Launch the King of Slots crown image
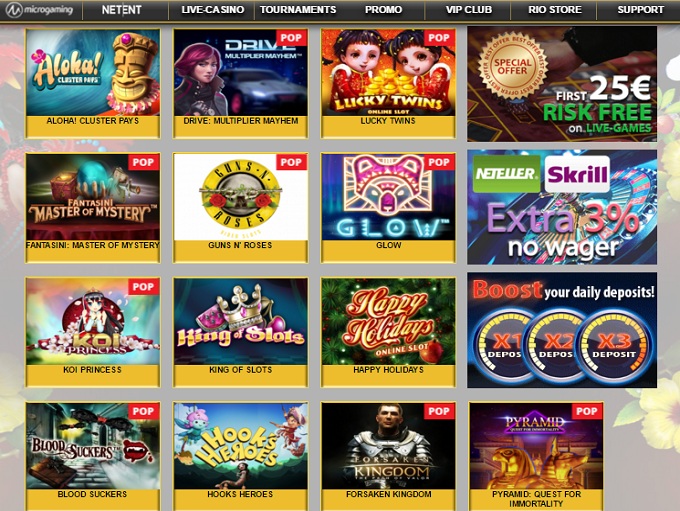The height and width of the screenshot is (511, 680). pyautogui.click(x=241, y=321)
